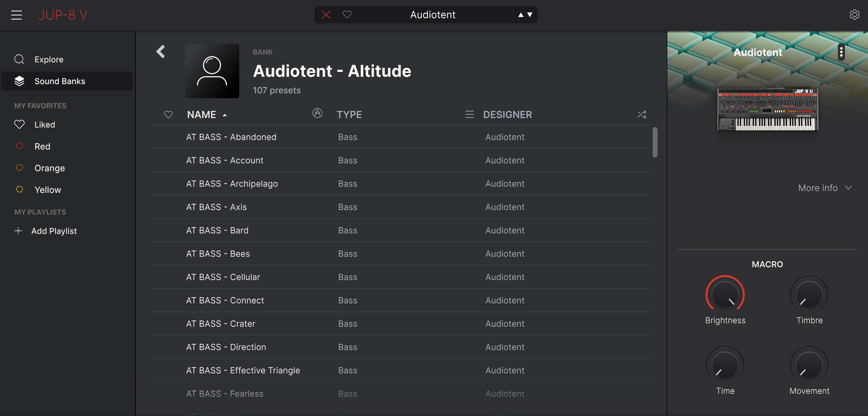Open the settings gear icon

point(854,15)
